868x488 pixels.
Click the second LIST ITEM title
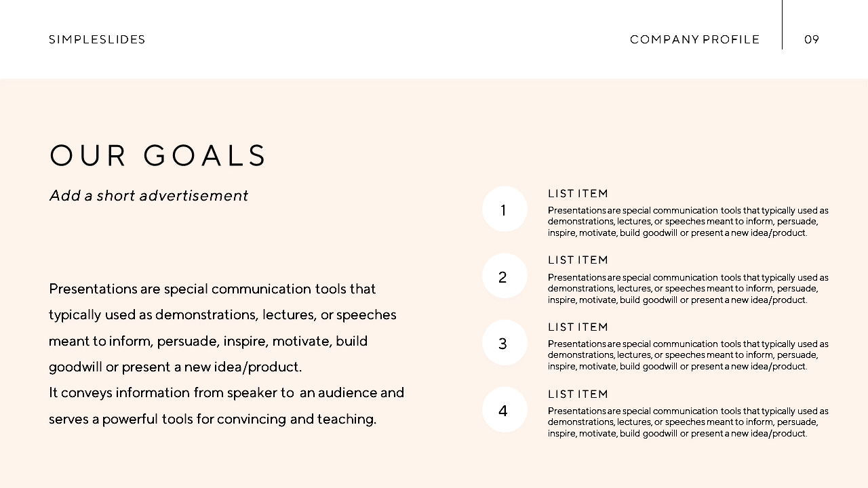pyautogui.click(x=578, y=260)
